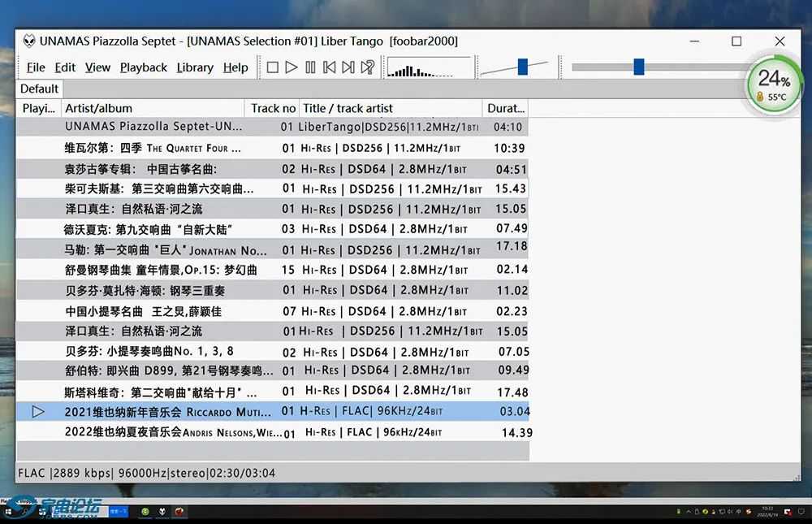Click the seek bar position handle
Image resolution: width=812 pixels, height=524 pixels.
[639, 67]
